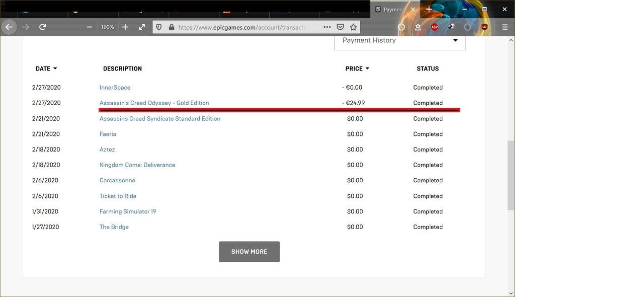Open the Farming Simulator 19 link

(128, 211)
